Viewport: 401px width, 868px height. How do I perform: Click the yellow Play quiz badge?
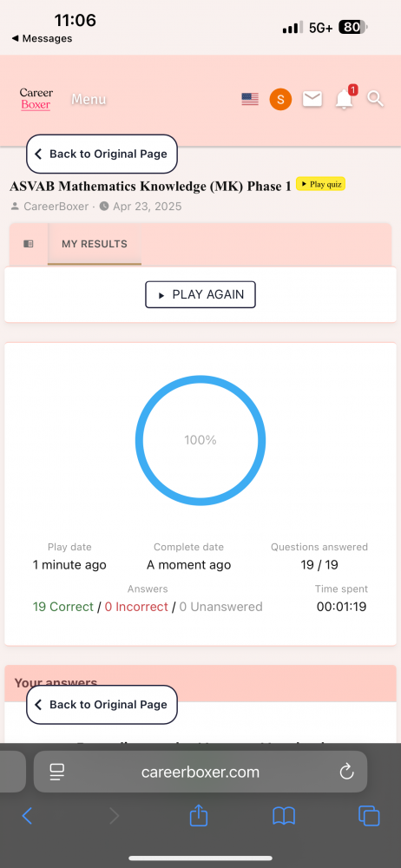tap(320, 184)
